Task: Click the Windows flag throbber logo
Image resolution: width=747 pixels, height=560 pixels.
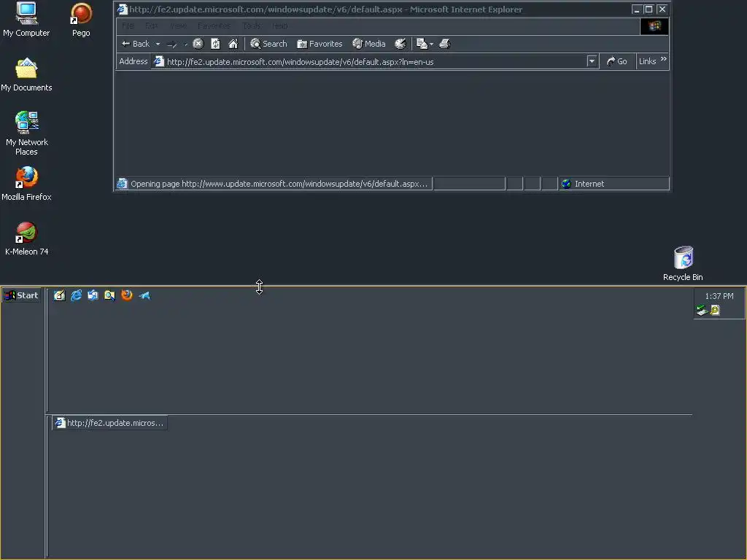Action: (654, 26)
